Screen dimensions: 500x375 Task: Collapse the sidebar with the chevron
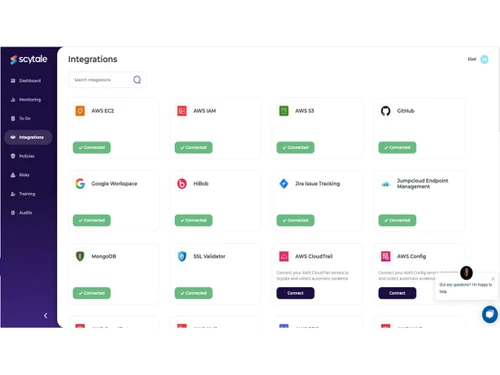click(x=46, y=315)
